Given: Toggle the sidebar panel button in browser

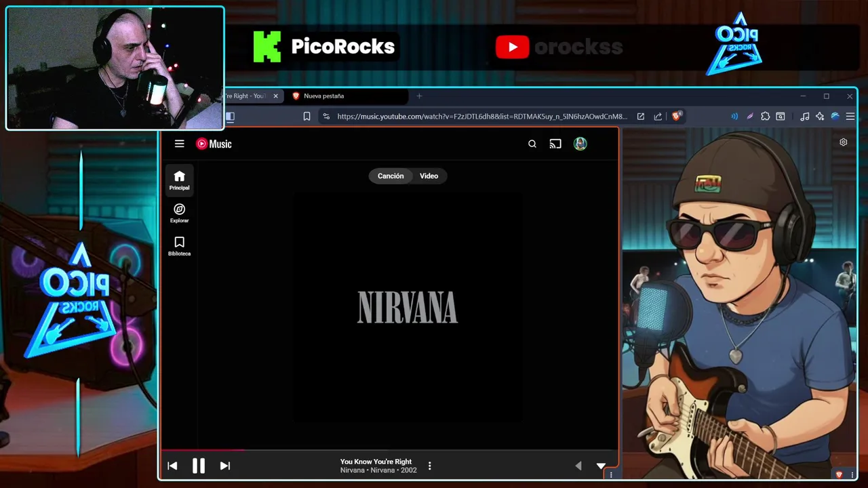Looking at the screenshot, I should pyautogui.click(x=230, y=117).
